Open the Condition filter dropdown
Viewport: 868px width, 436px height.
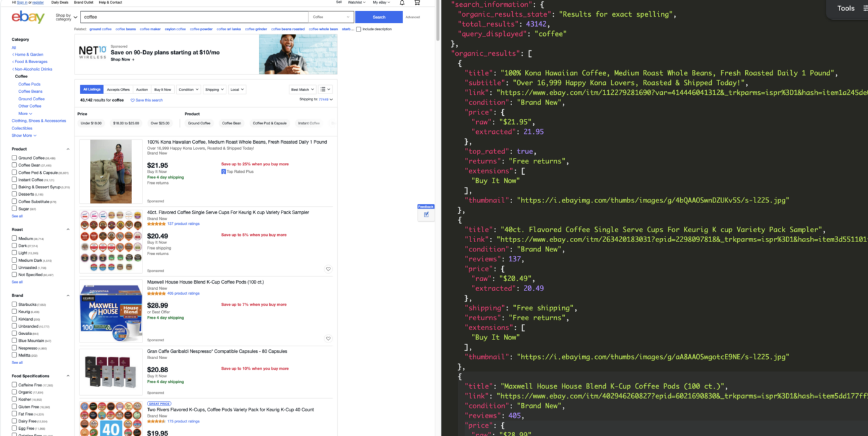point(188,89)
